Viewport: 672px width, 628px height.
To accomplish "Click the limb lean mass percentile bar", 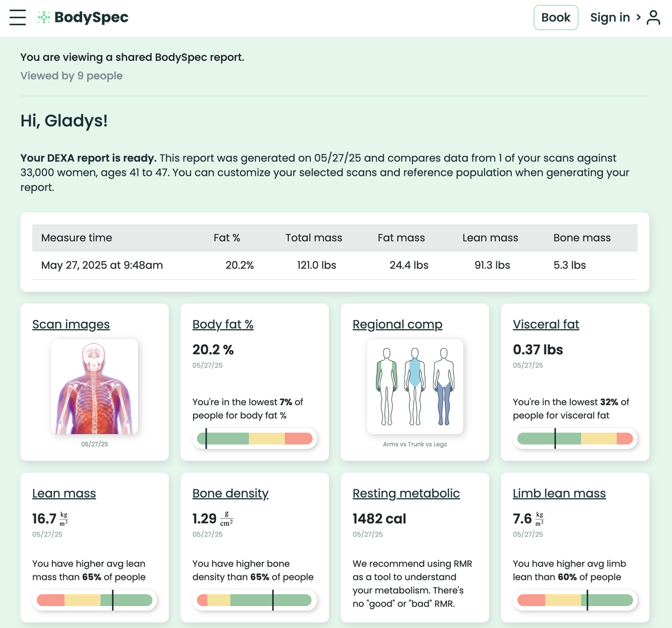I will pos(575,601).
